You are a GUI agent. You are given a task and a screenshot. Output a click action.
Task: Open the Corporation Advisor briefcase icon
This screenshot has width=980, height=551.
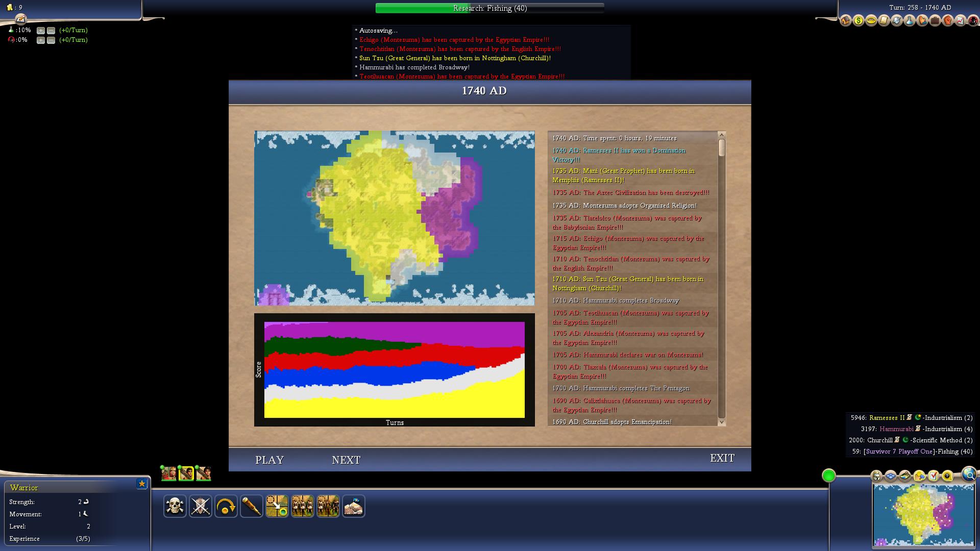pyautogui.click(x=935, y=21)
